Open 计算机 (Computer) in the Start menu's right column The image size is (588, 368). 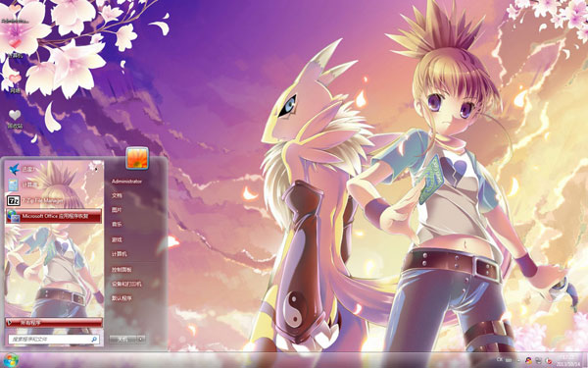pyautogui.click(x=120, y=254)
